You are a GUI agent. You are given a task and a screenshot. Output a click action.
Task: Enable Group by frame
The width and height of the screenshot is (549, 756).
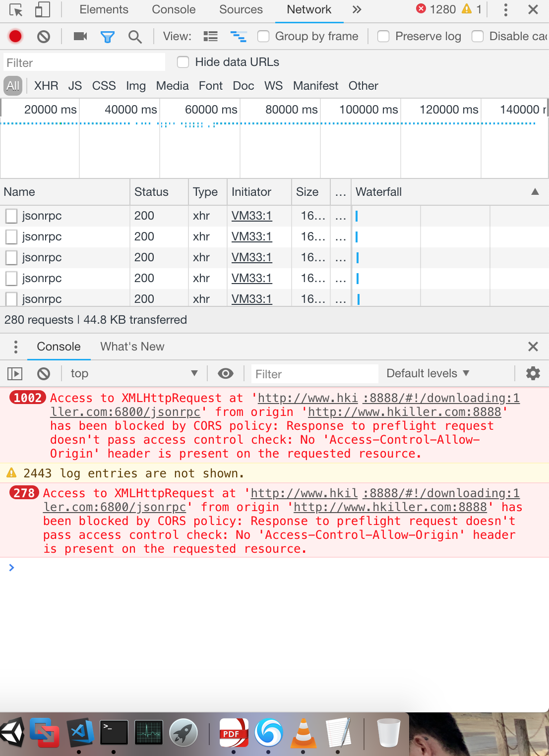(263, 36)
